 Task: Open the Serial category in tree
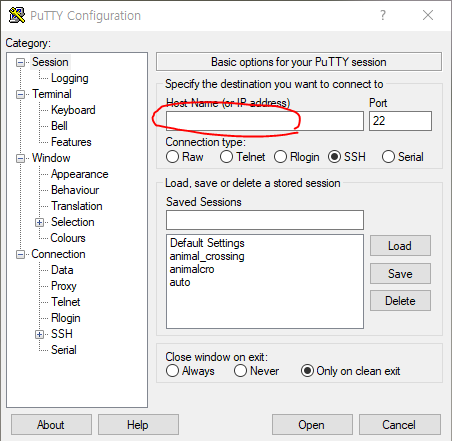tap(64, 350)
